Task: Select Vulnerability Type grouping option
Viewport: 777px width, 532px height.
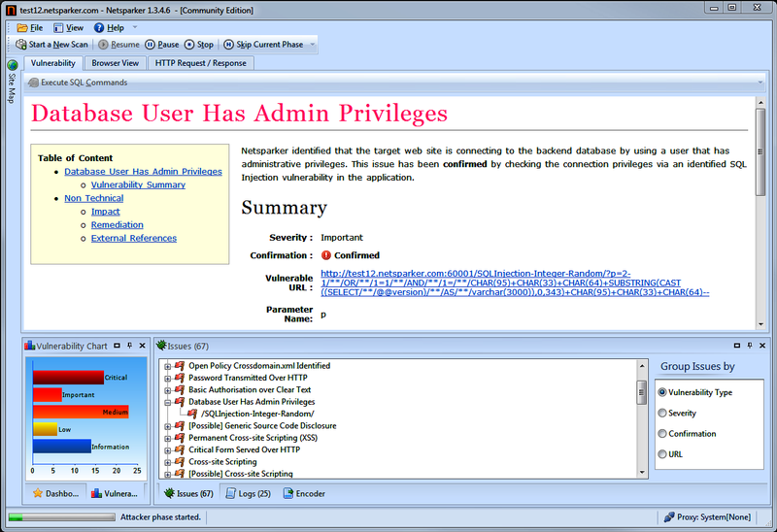Action: pyautogui.click(x=662, y=392)
